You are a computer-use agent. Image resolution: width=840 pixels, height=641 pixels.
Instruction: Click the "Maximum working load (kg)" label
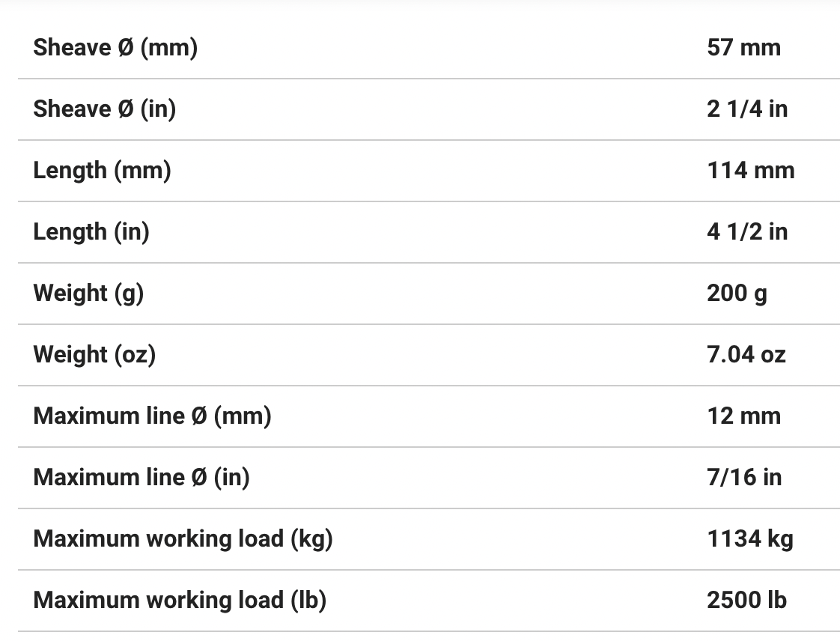[x=183, y=539]
